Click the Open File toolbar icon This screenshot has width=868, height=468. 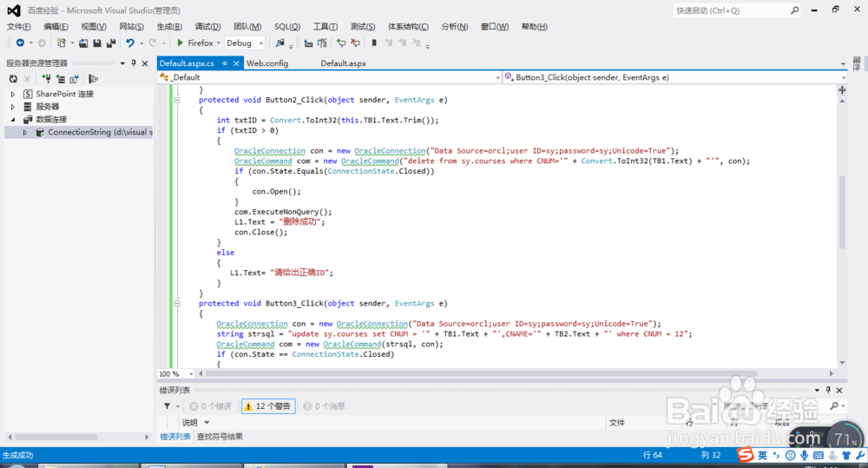point(83,43)
